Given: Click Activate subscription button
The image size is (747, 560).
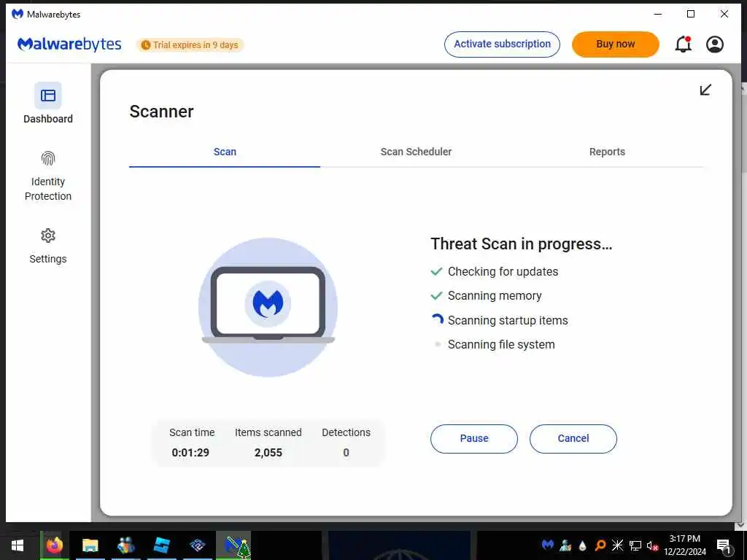Looking at the screenshot, I should click(x=502, y=44).
